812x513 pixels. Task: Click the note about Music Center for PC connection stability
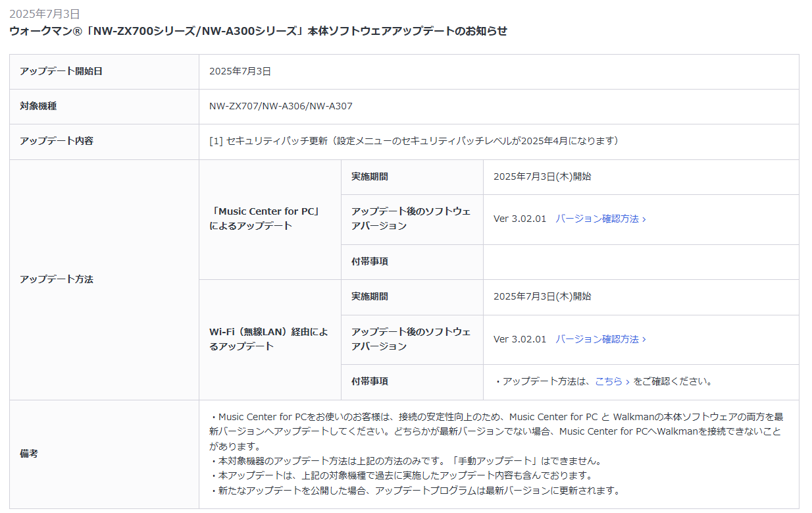tap(497, 431)
